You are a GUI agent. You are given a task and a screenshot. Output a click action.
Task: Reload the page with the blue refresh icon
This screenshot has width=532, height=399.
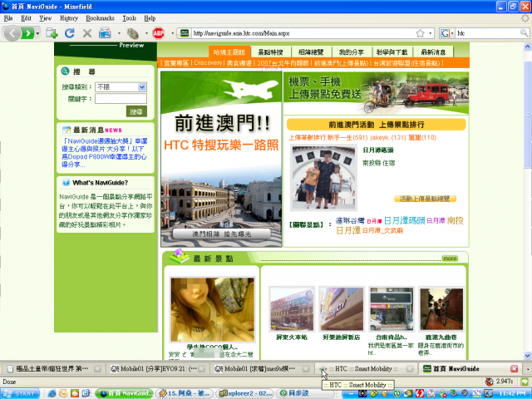point(70,33)
